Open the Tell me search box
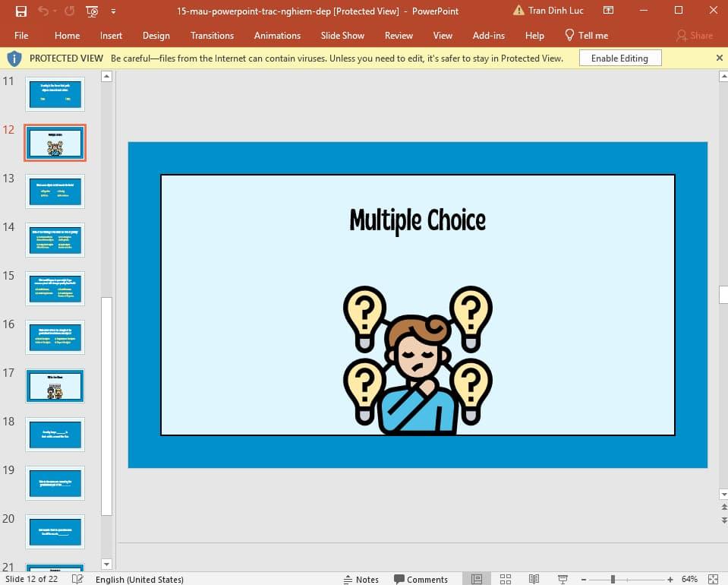The image size is (728, 585). coord(587,35)
